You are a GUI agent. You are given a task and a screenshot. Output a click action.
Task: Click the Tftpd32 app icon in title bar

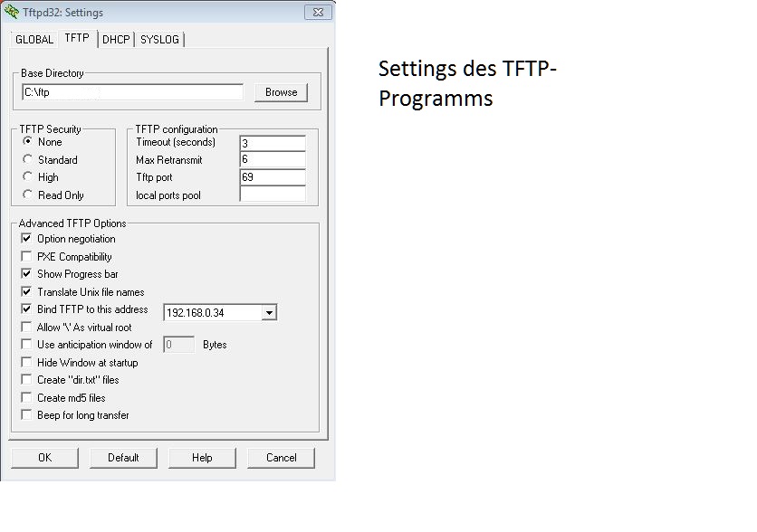click(12, 12)
